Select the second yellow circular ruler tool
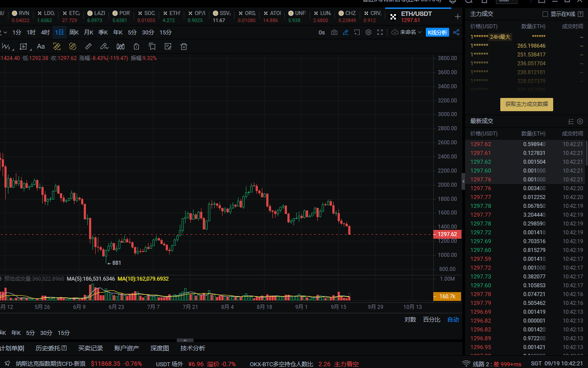This screenshot has width=588, height=368. (73, 46)
